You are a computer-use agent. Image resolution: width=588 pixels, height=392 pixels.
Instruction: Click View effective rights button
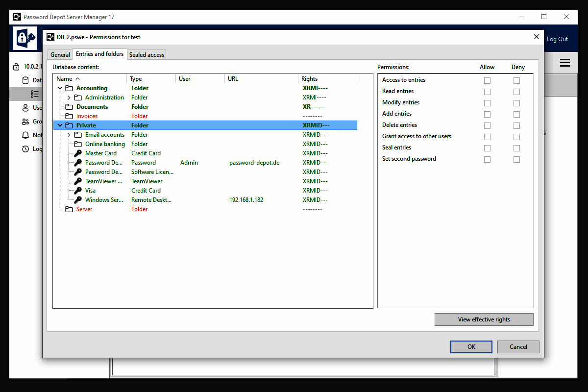click(x=484, y=319)
